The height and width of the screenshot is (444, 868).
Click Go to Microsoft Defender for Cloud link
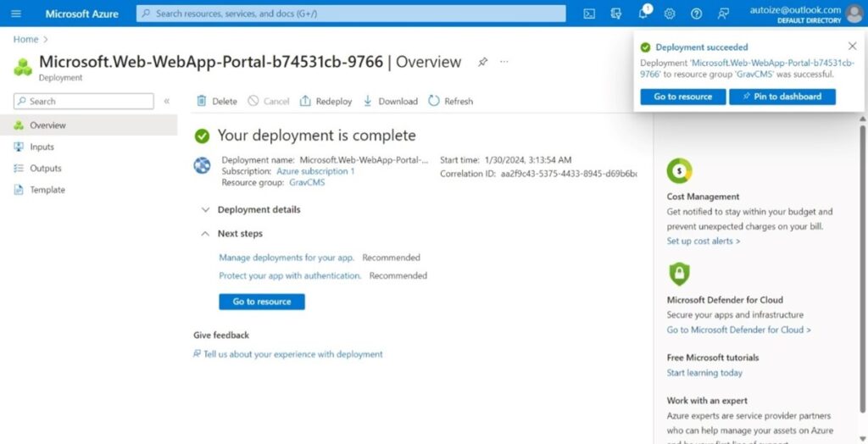point(739,330)
